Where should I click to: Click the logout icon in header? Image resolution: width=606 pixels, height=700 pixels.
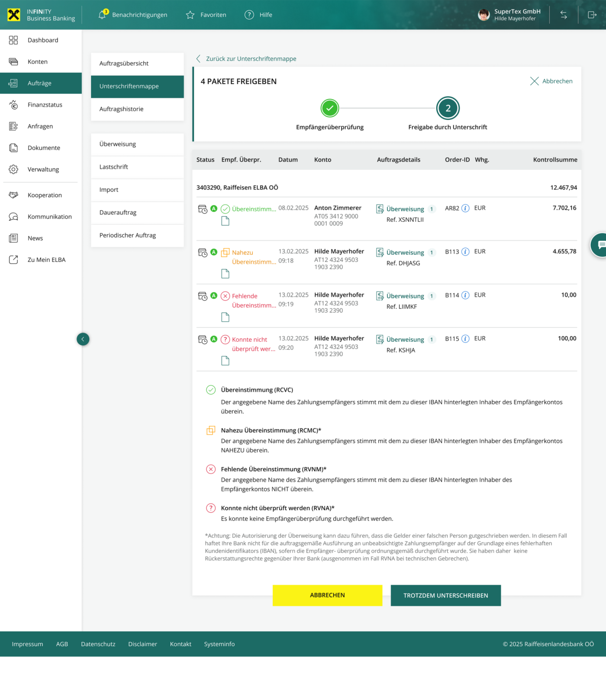tap(592, 15)
